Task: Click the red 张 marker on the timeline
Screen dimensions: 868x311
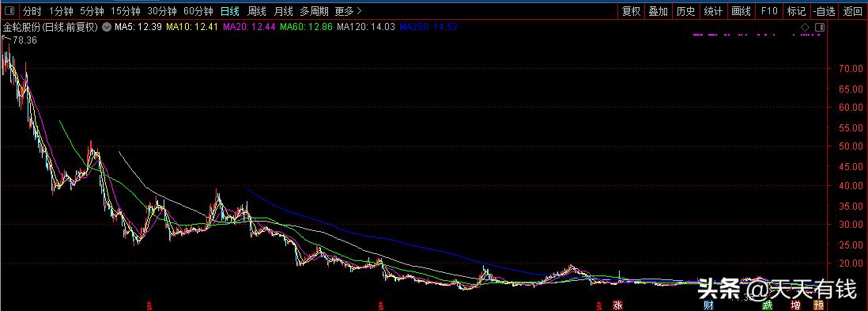Action: click(617, 305)
